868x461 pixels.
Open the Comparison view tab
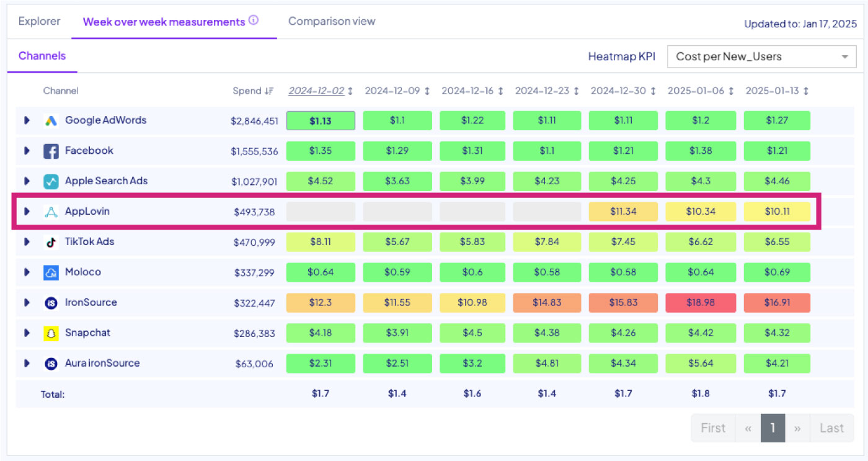[332, 21]
